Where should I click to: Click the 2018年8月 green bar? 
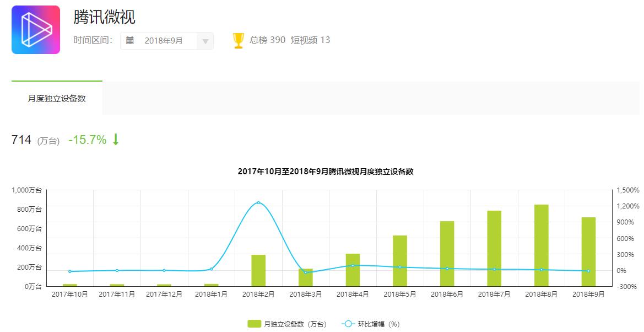[x=542, y=245]
